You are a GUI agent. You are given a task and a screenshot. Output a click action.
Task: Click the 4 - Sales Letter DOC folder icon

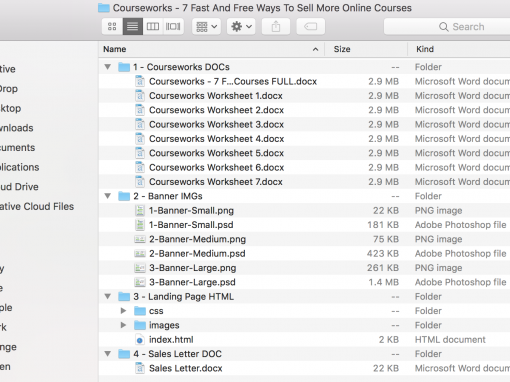(x=124, y=354)
